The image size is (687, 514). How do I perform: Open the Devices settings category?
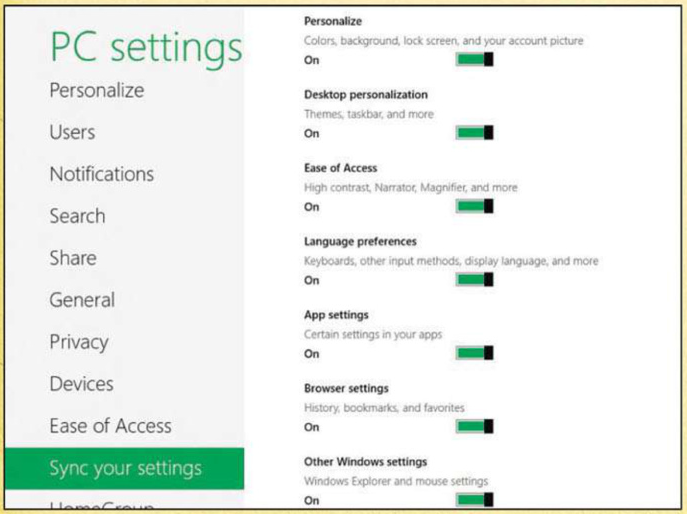[81, 384]
